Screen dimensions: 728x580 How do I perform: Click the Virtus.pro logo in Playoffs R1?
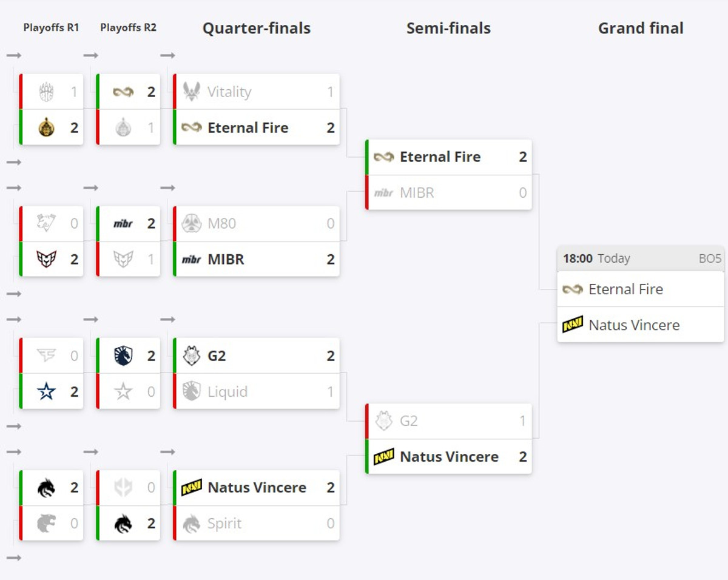(x=47, y=224)
